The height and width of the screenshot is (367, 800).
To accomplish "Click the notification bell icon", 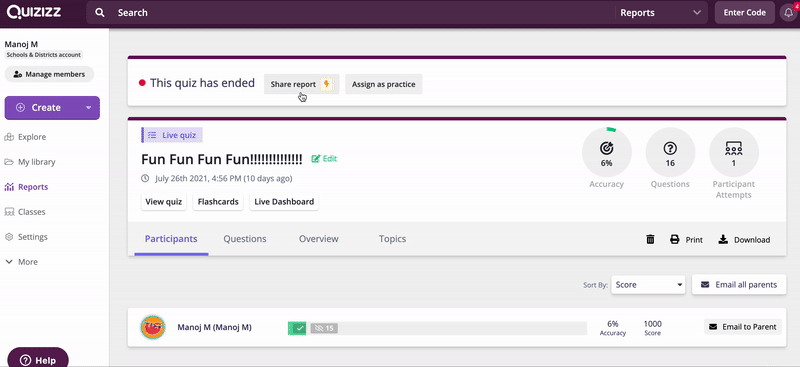I will pyautogui.click(x=788, y=13).
